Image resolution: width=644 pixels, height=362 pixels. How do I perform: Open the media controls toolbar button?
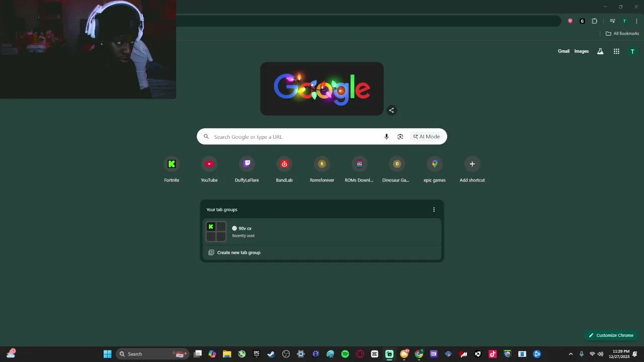pyautogui.click(x=612, y=21)
